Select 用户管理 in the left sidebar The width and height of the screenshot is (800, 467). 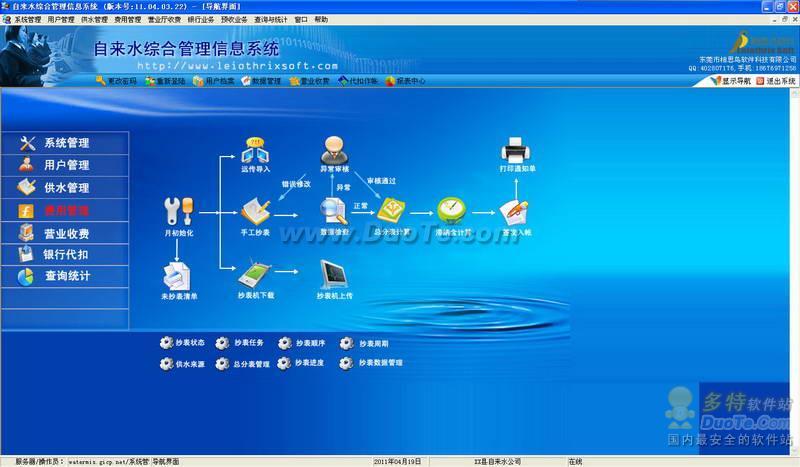[x=65, y=165]
